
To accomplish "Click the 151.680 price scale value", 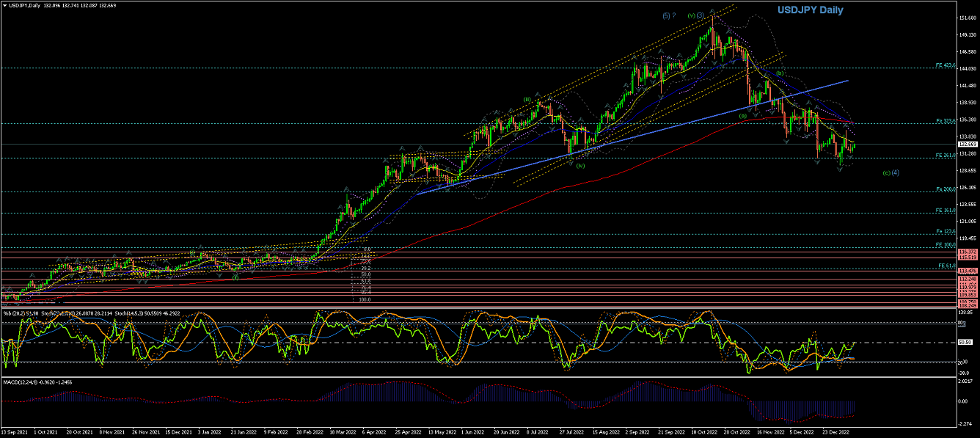I will click(968, 18).
